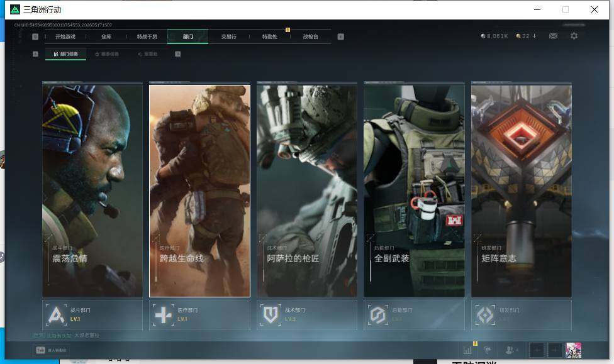Open the 特战干员 tab
Image resolution: width=614 pixels, height=364 pixels.
147,37
